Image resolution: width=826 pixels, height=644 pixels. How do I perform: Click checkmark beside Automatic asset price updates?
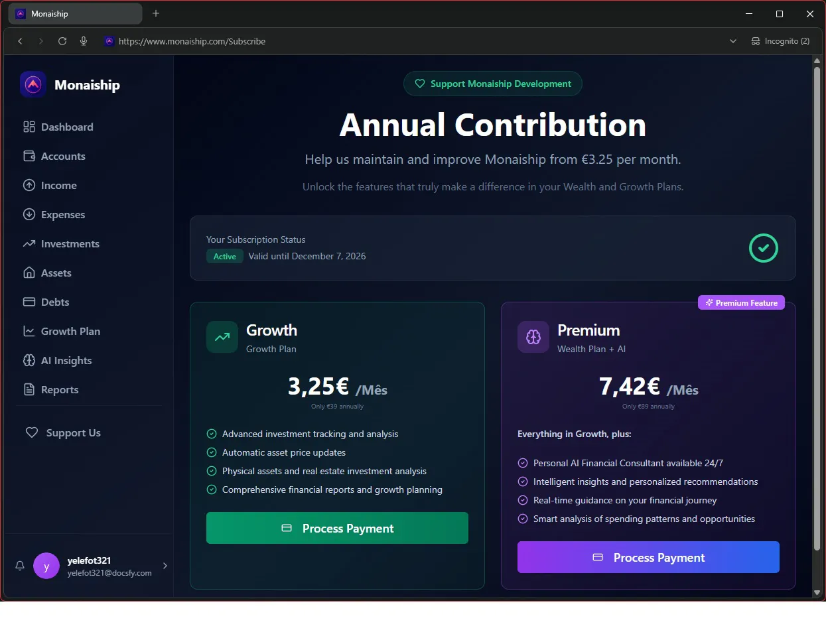coord(212,452)
